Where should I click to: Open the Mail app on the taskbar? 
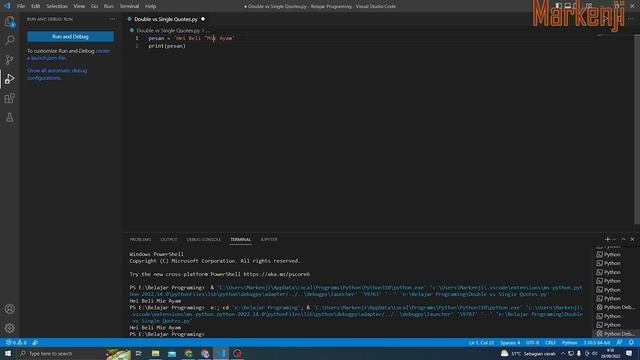[172, 353]
